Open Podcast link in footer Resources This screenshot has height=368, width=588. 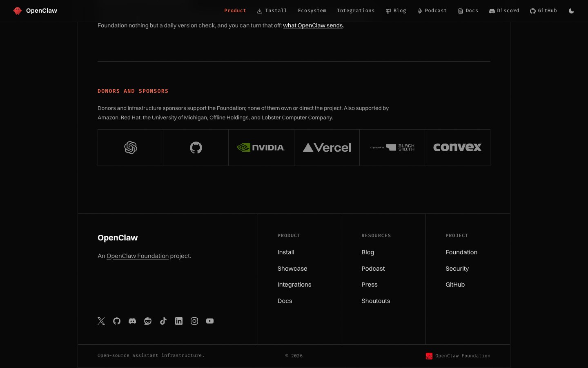click(x=373, y=269)
